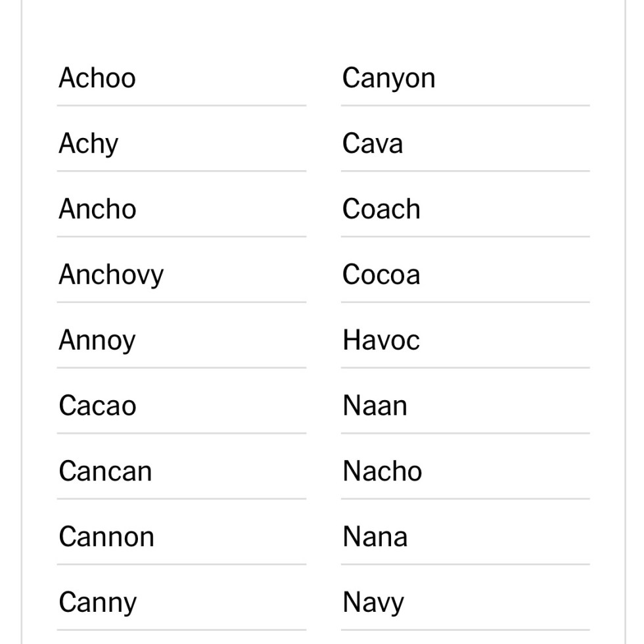Select the Navy entry

[x=373, y=603]
